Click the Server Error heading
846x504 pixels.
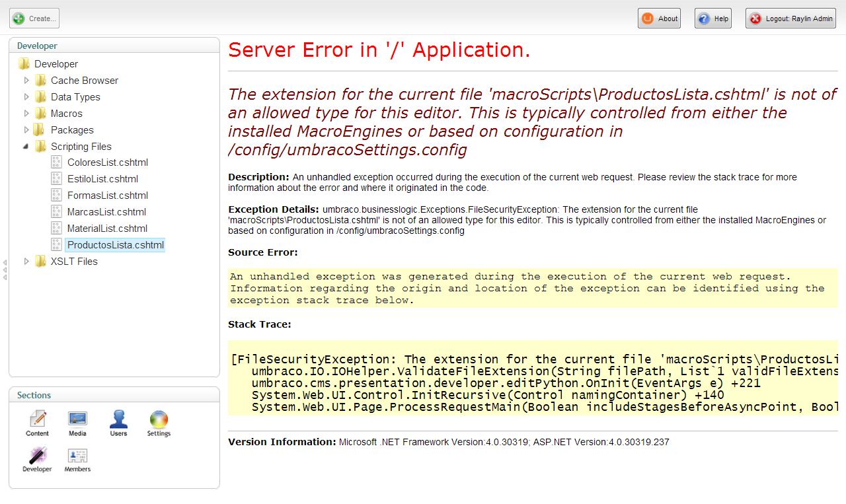click(x=379, y=50)
